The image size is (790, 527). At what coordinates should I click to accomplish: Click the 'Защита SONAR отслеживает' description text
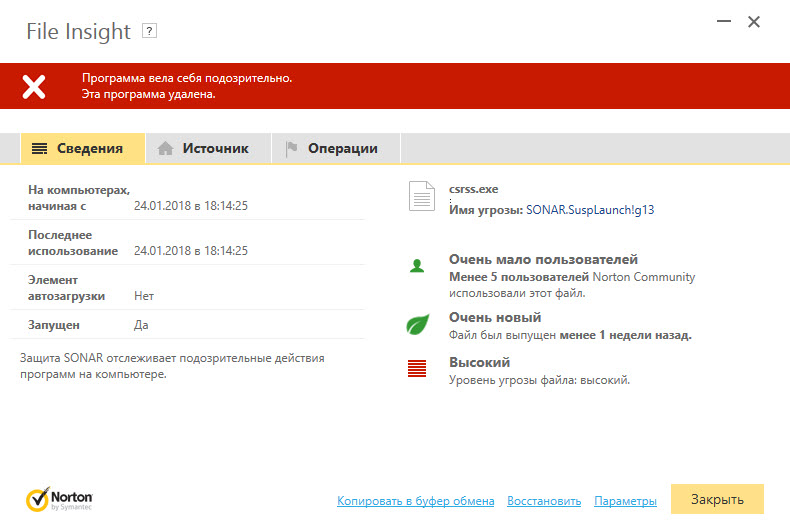pyautogui.click(x=172, y=366)
